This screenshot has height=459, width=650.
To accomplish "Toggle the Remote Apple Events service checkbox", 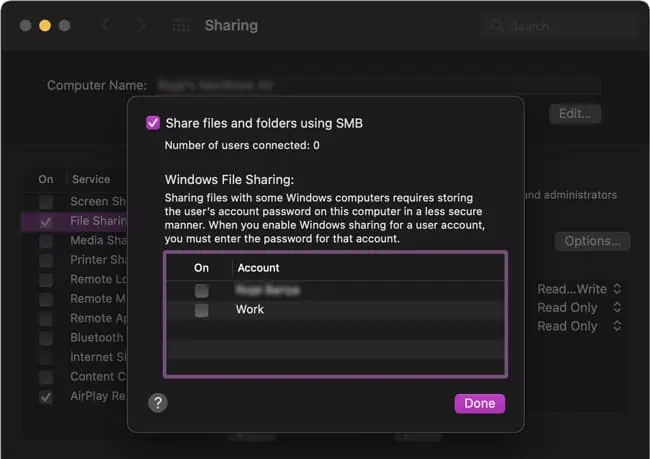I will (x=46, y=319).
